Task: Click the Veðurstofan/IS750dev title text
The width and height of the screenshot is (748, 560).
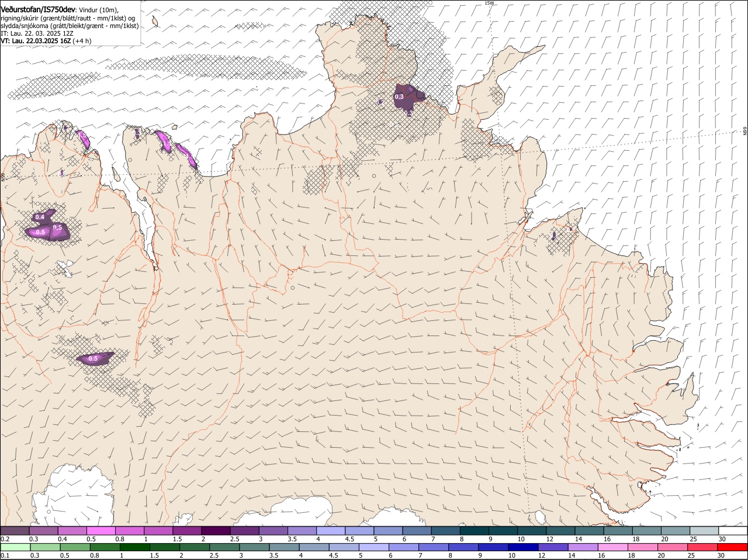Action: pos(38,9)
